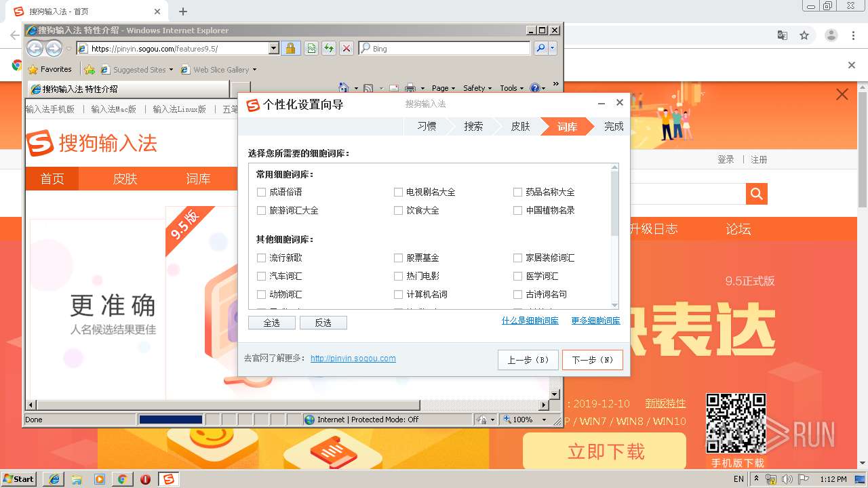Open the Safety menu dropdown
868x488 pixels.
click(477, 88)
